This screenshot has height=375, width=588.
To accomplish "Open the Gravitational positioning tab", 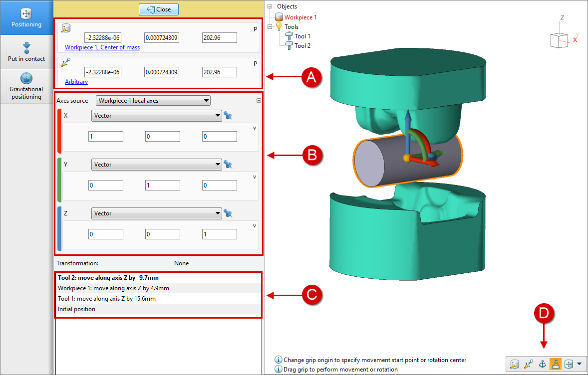I will click(x=26, y=86).
